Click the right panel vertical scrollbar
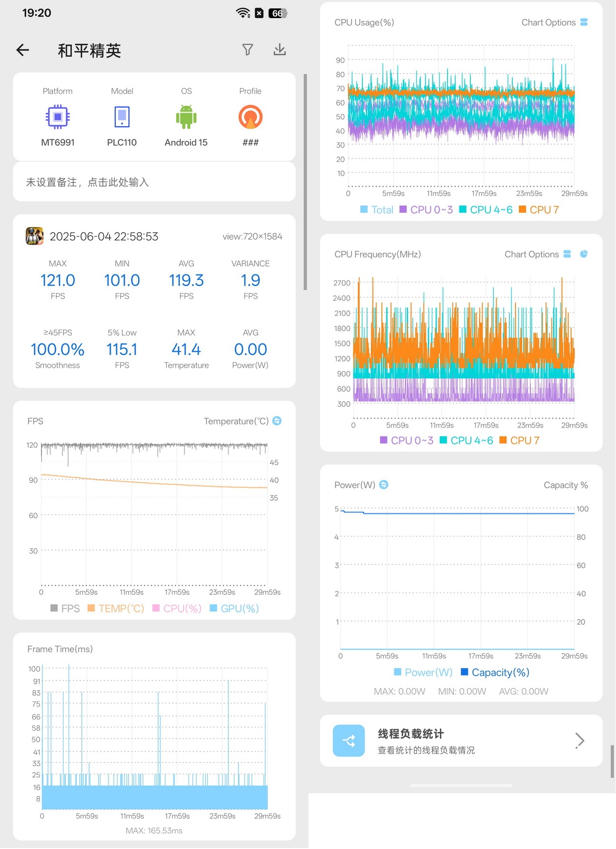The image size is (616, 849). click(613, 761)
